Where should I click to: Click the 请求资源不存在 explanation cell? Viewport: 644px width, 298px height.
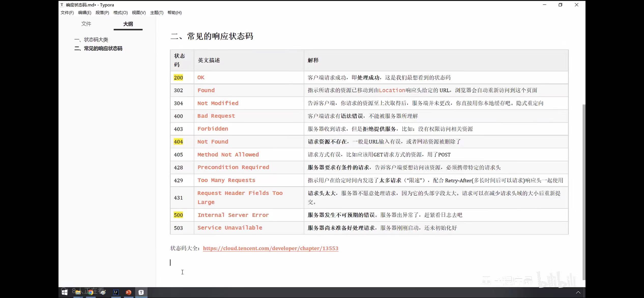point(436,142)
